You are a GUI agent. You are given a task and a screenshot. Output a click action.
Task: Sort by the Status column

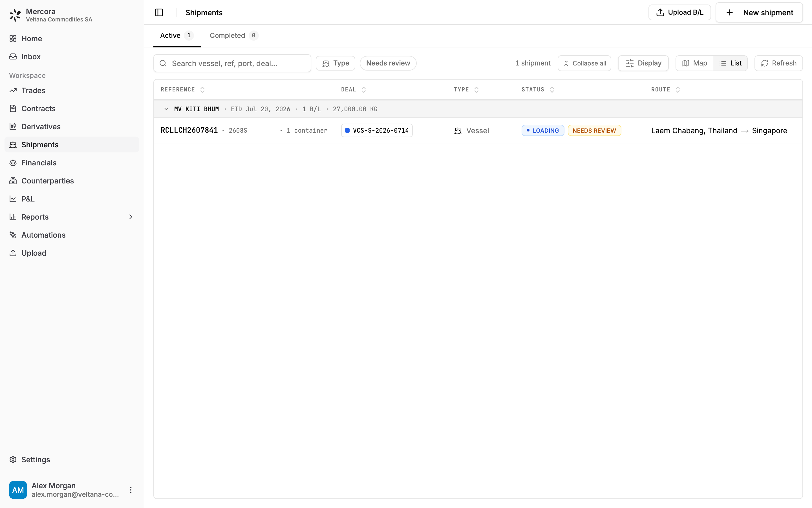click(x=538, y=90)
